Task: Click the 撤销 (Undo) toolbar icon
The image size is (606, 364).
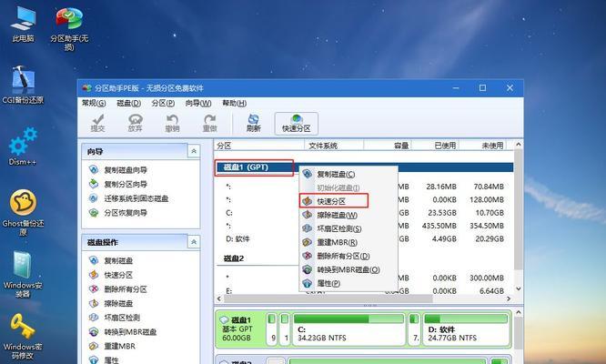Action: point(171,123)
